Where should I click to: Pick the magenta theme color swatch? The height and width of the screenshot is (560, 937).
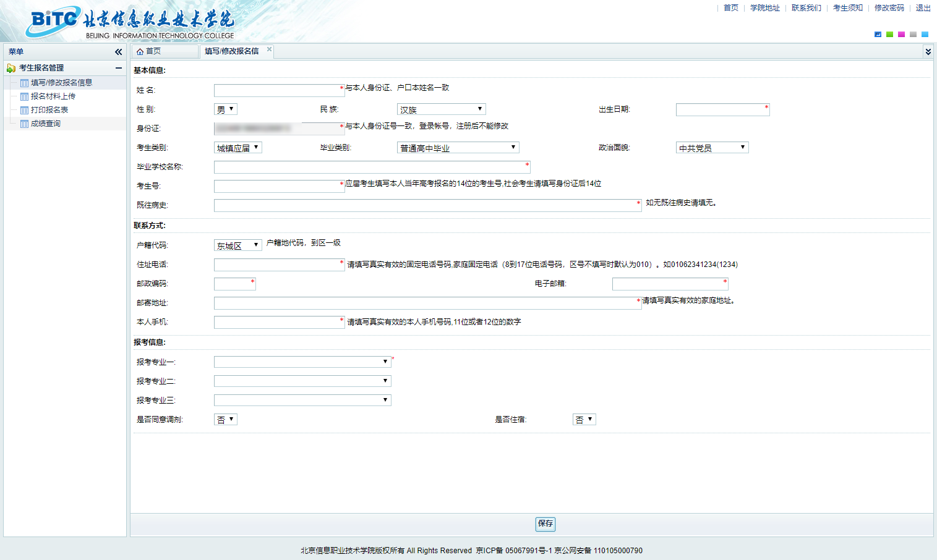[901, 35]
